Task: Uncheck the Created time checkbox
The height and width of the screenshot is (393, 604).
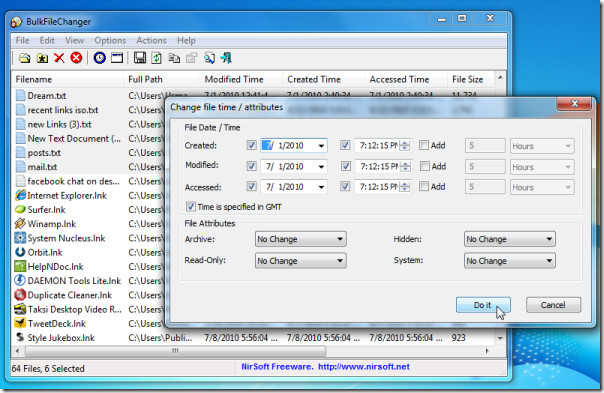Action: pyautogui.click(x=345, y=145)
